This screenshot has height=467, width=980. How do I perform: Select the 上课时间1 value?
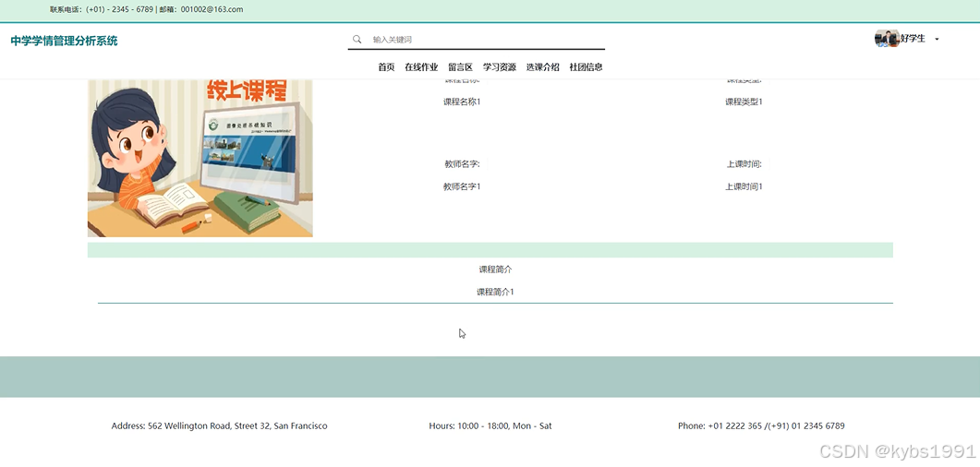click(x=744, y=186)
